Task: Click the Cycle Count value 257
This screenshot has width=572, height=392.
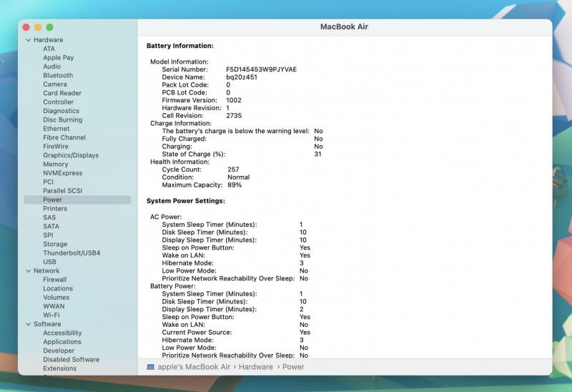Action: [233, 170]
